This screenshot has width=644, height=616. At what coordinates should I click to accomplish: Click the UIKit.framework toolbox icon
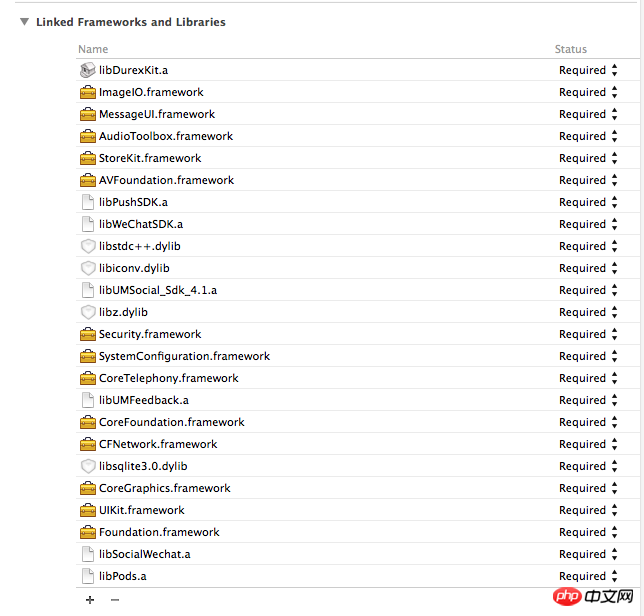[x=87, y=510]
